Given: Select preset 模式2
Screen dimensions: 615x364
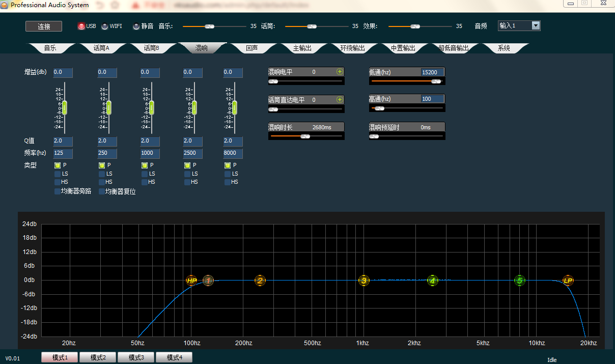Looking at the screenshot, I should 98,357.
